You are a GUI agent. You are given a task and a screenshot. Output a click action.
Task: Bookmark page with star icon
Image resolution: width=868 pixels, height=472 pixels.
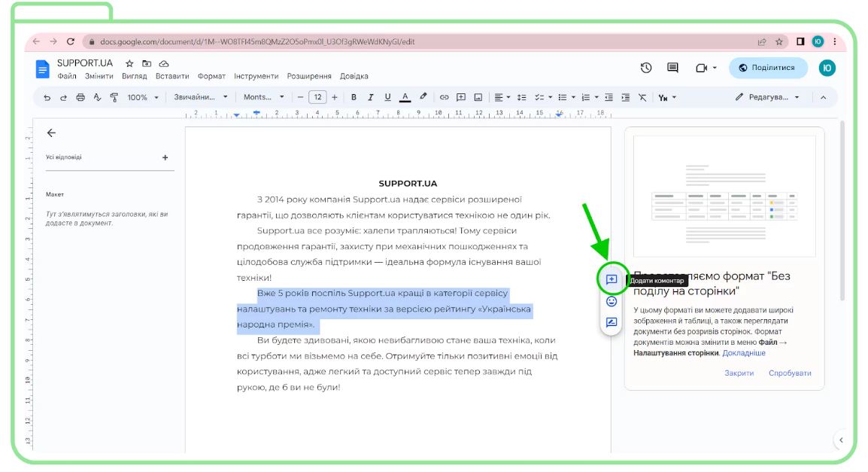pos(779,41)
